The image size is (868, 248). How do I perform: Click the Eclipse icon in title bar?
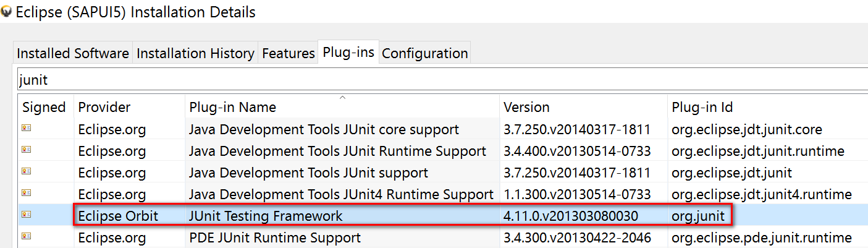tap(7, 12)
